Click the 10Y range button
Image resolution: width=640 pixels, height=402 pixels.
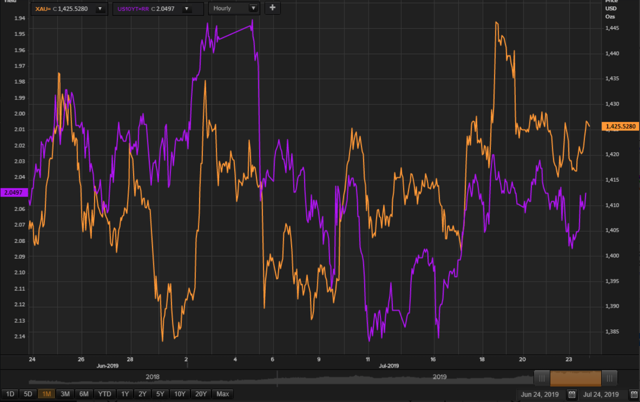click(180, 394)
